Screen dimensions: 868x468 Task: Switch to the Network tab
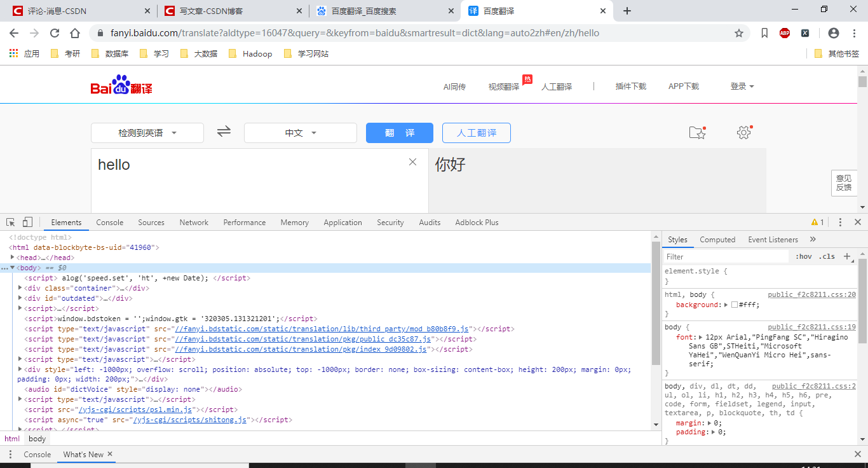click(194, 223)
